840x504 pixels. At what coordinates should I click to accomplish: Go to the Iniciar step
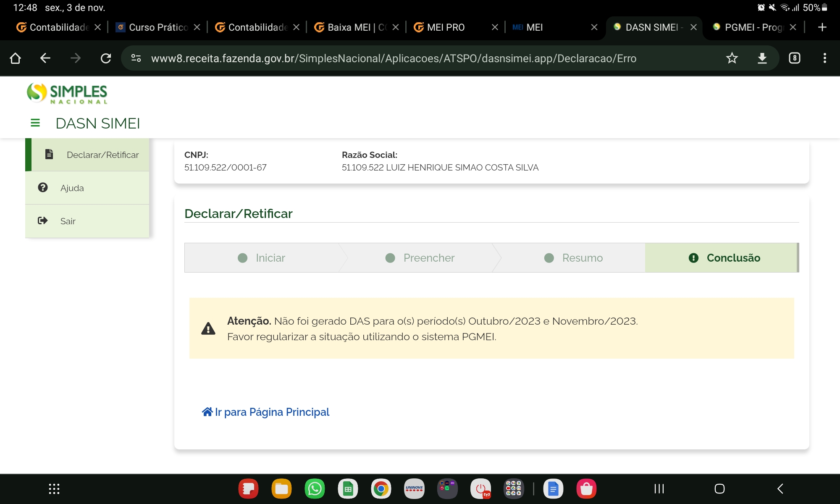point(261,258)
